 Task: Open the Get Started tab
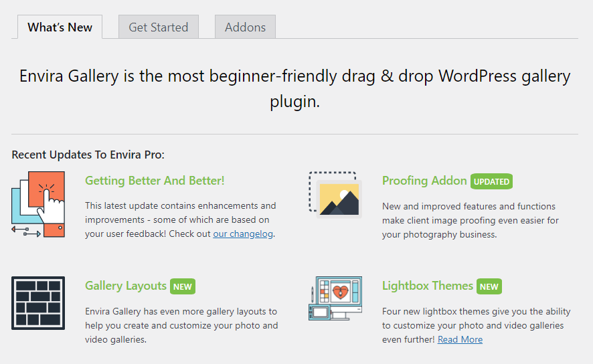pos(159,27)
